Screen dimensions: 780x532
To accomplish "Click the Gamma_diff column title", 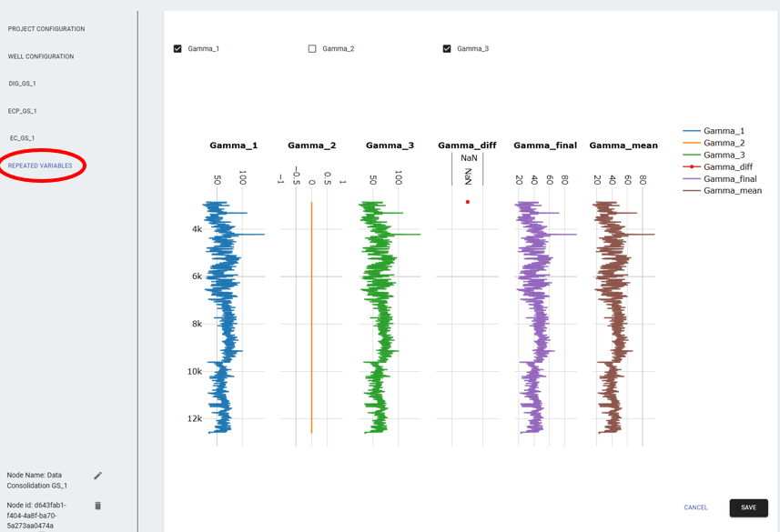I will pos(468,145).
